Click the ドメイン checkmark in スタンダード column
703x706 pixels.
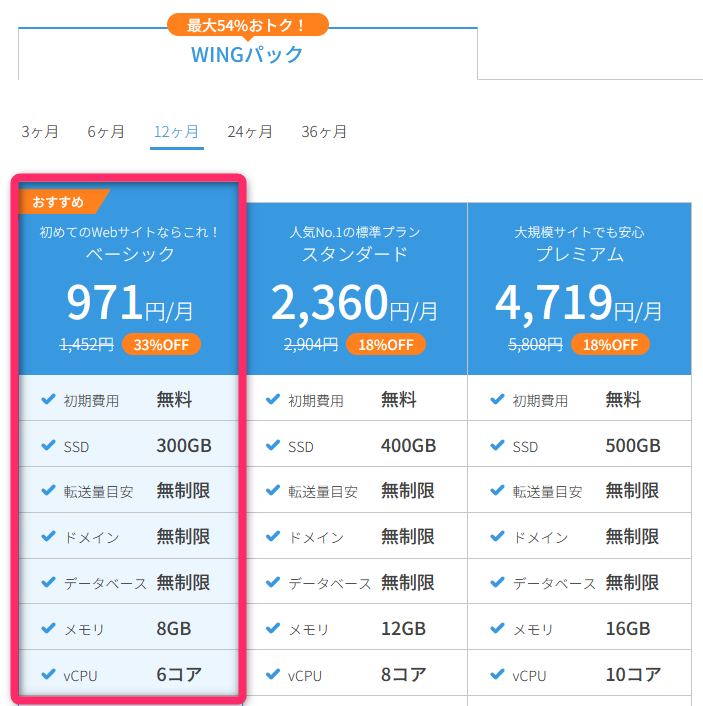click(273, 536)
